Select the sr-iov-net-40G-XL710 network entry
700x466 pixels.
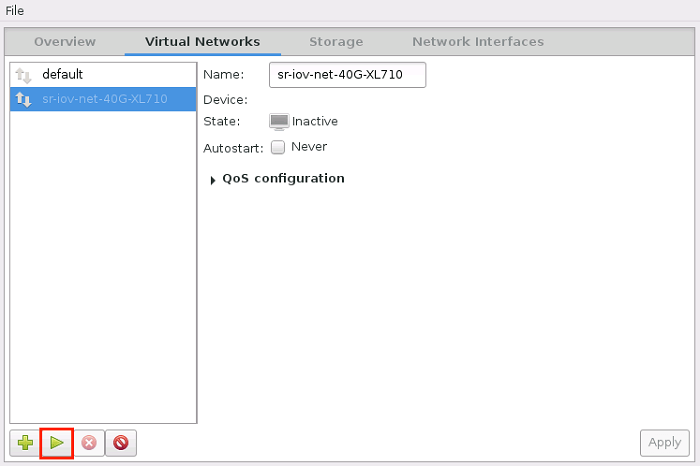[104, 99]
